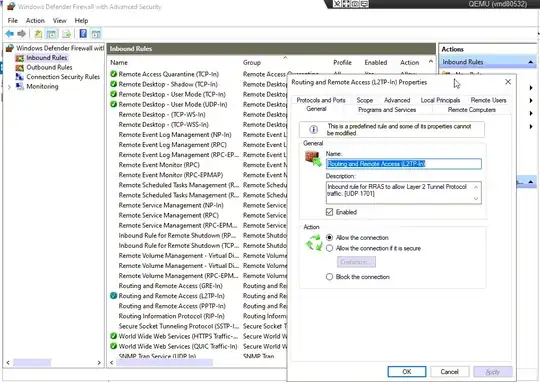Click the Monitoring tree icon
Viewport: 540px width, 382px height.
(x=20, y=86)
